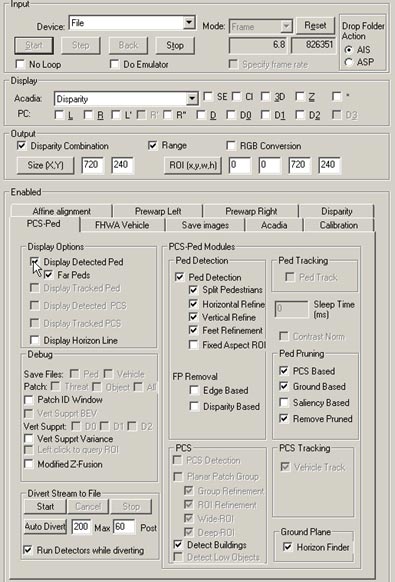Screen dimensions: 395x582
Task: Uncheck Remove Pruned checkbox
Action: [284, 419]
